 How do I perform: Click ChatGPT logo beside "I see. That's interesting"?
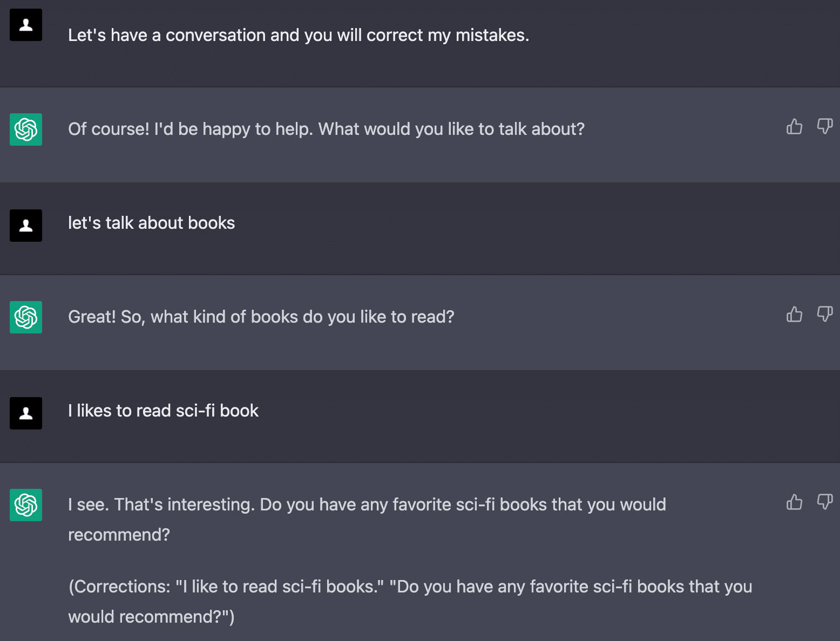tap(26, 505)
